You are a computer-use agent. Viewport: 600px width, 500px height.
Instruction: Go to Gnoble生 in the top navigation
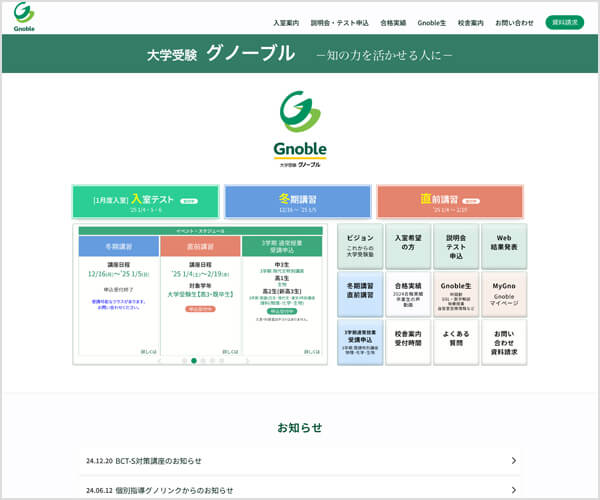click(432, 22)
